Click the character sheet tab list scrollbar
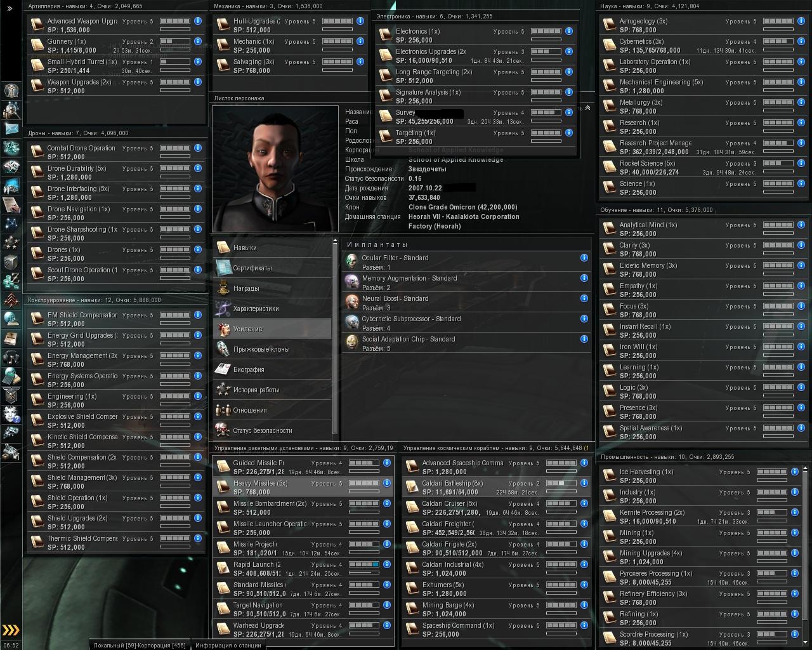This screenshot has width=812, height=650. [335, 338]
